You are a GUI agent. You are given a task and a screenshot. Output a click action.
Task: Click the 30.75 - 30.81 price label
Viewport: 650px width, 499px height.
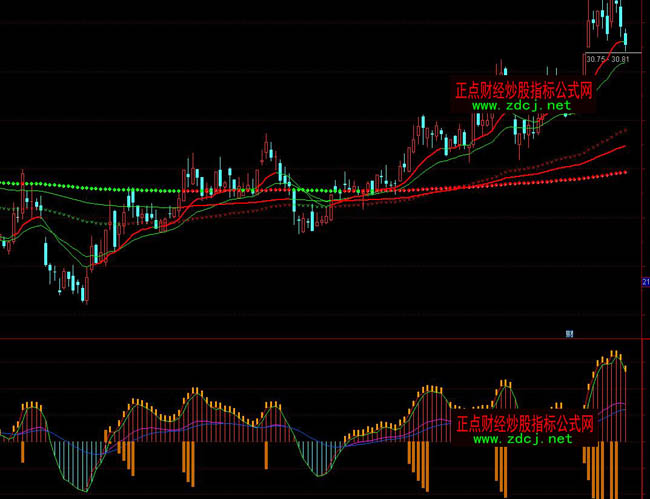pos(608,59)
